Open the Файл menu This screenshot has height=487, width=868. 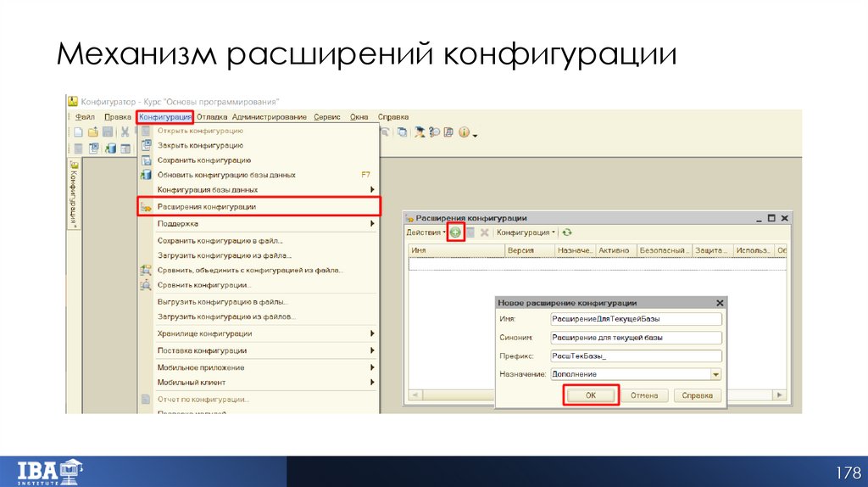click(x=85, y=117)
